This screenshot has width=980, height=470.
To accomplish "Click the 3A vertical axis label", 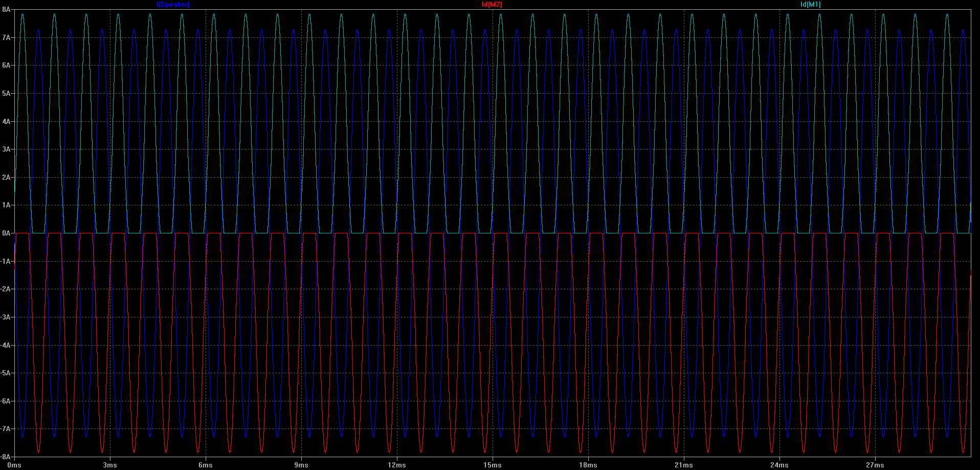I will pos(6,149).
